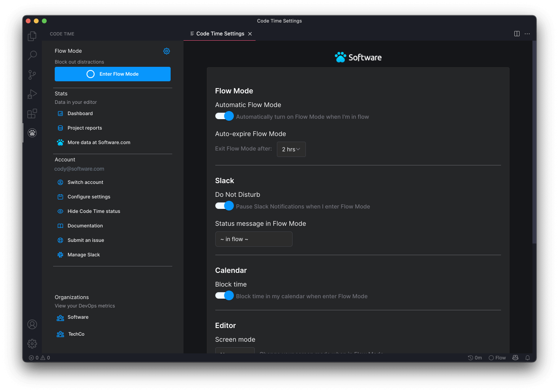Open the Run and Debug view
559x392 pixels.
pyautogui.click(x=32, y=94)
